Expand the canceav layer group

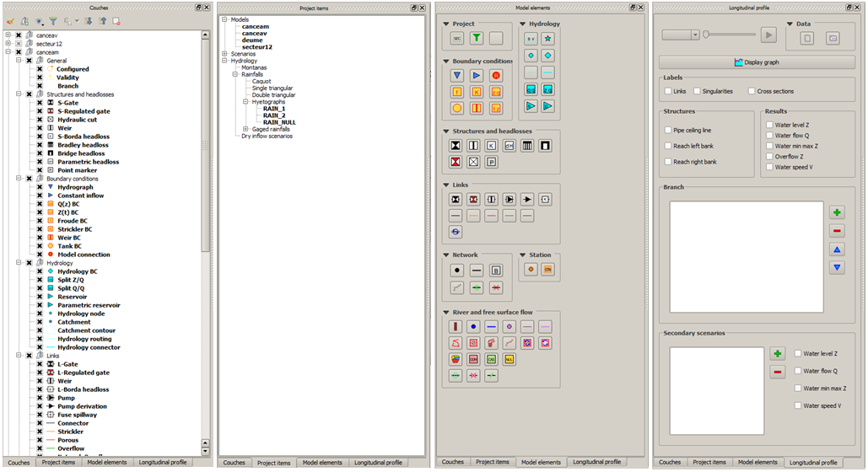tap(8, 35)
